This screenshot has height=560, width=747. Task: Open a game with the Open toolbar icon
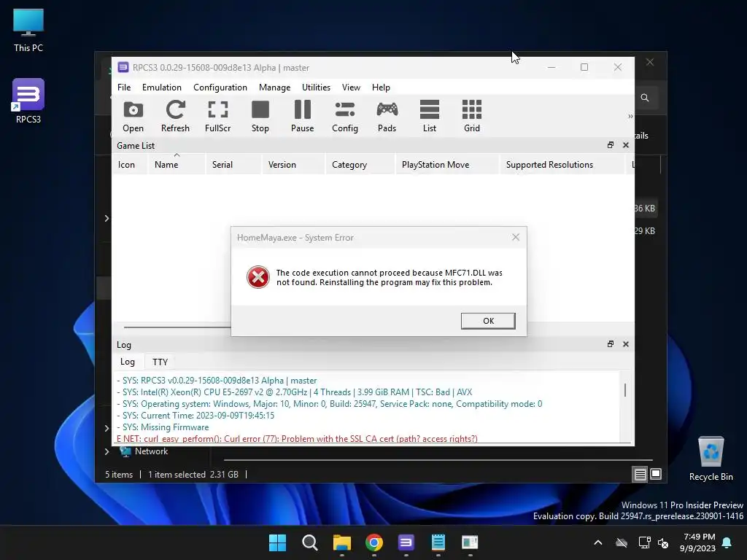point(133,116)
